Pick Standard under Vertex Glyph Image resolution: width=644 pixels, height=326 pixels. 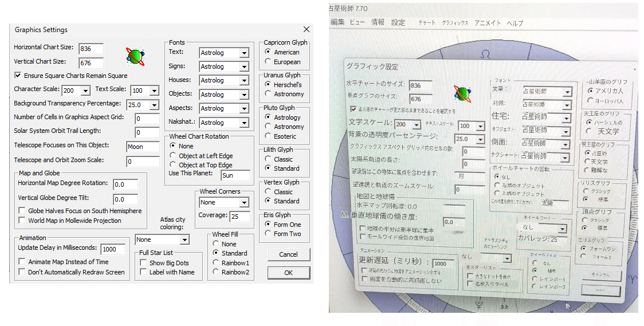click(268, 201)
